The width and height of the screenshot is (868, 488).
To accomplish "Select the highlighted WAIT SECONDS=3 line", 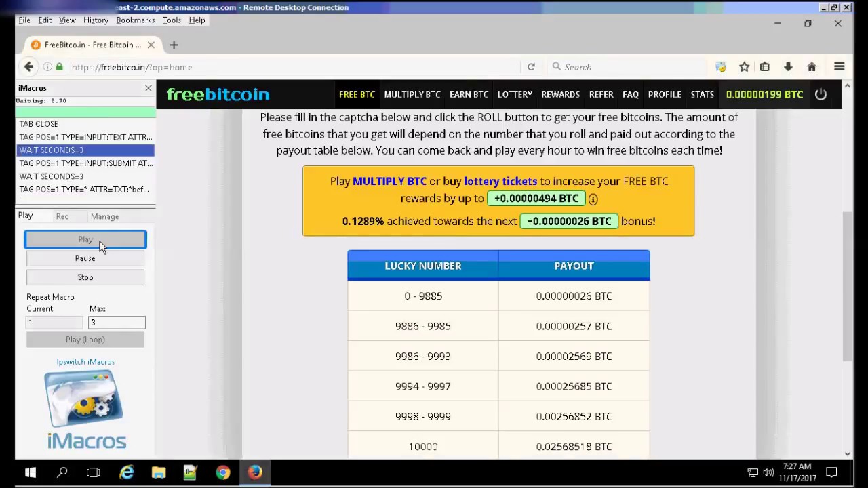I will (x=85, y=150).
